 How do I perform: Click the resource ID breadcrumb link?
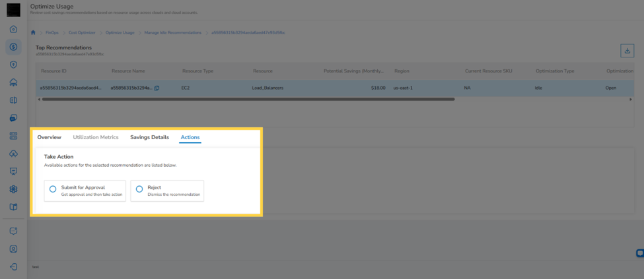pos(248,32)
